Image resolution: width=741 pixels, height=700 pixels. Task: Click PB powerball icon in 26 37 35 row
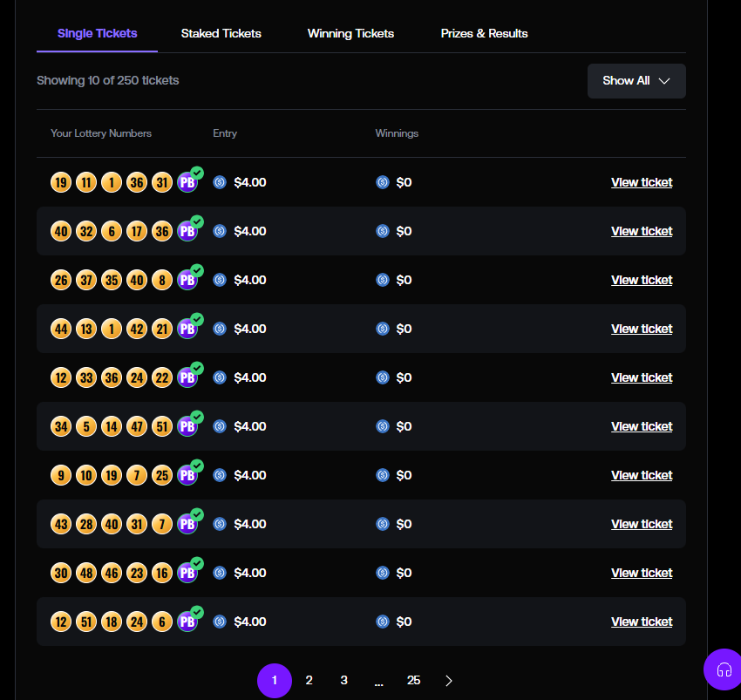click(187, 280)
